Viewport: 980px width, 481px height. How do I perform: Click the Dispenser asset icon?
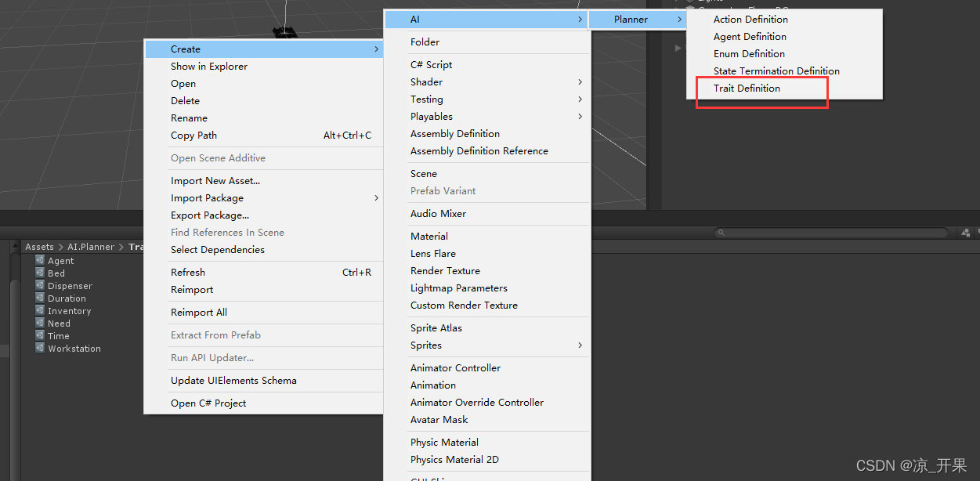coord(40,286)
